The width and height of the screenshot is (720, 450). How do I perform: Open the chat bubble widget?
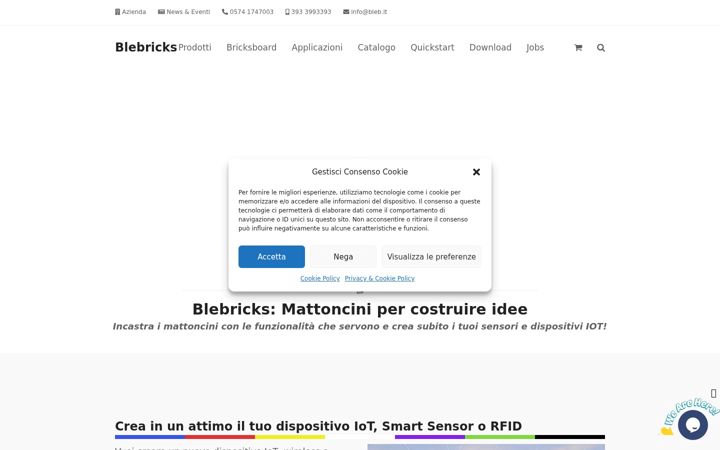692,425
